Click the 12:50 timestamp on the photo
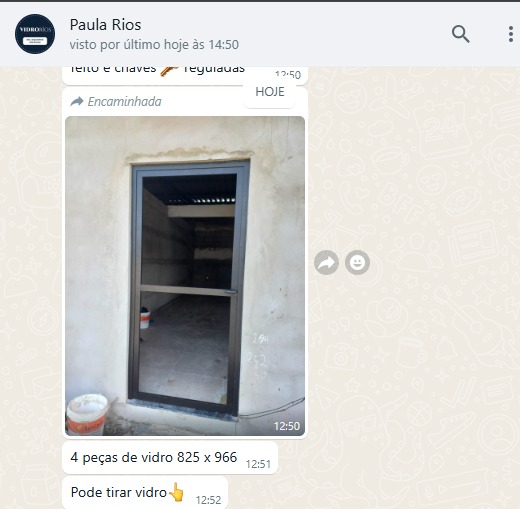This screenshot has width=520, height=509. point(287,426)
